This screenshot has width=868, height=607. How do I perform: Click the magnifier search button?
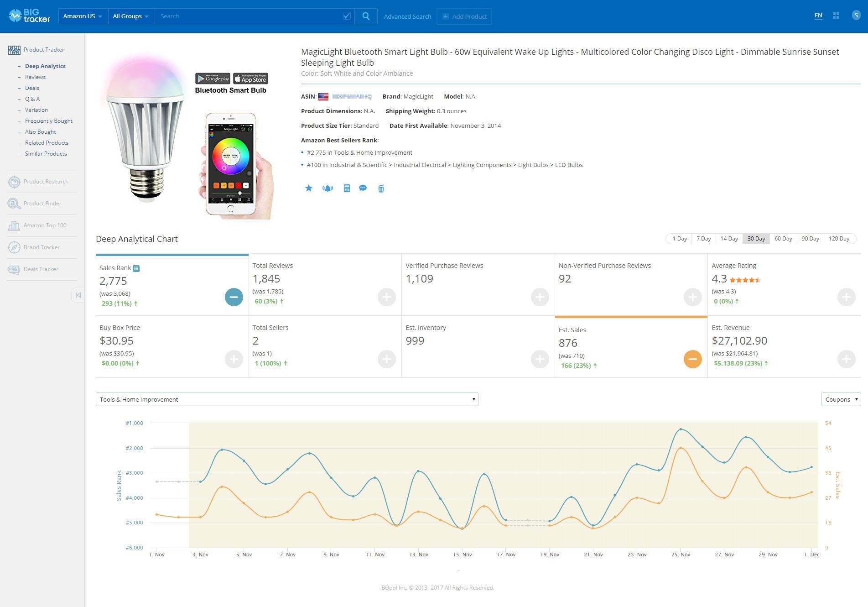366,16
